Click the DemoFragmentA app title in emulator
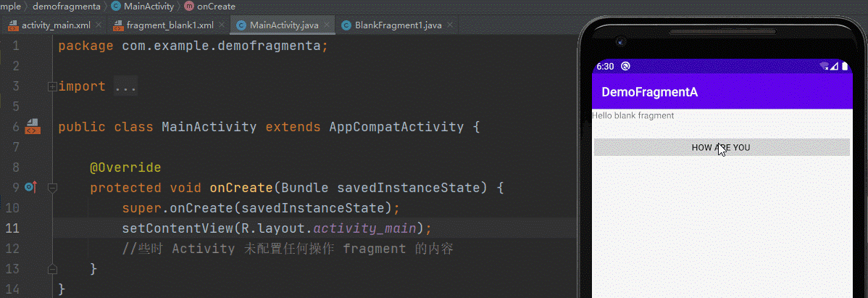The height and width of the screenshot is (298, 868). (x=649, y=93)
